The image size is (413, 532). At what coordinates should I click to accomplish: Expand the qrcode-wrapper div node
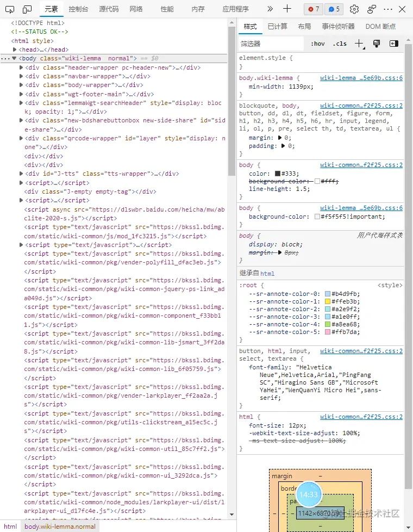(21, 138)
